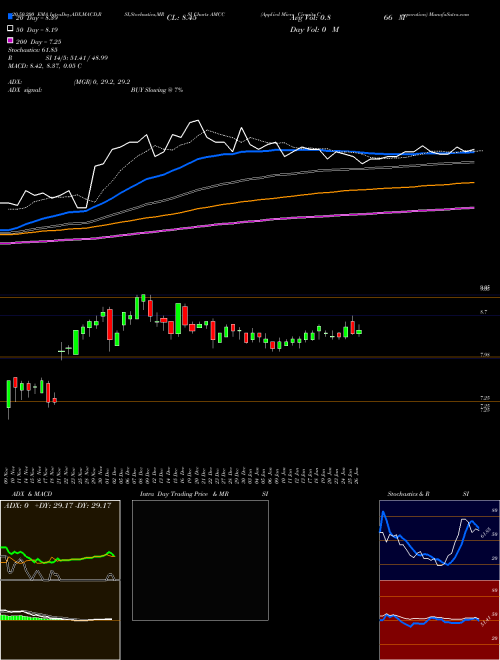The width and height of the screenshot is (500, 660).
Task: Click the 'Stochastics: 61.83' readout
Action: tap(32, 50)
